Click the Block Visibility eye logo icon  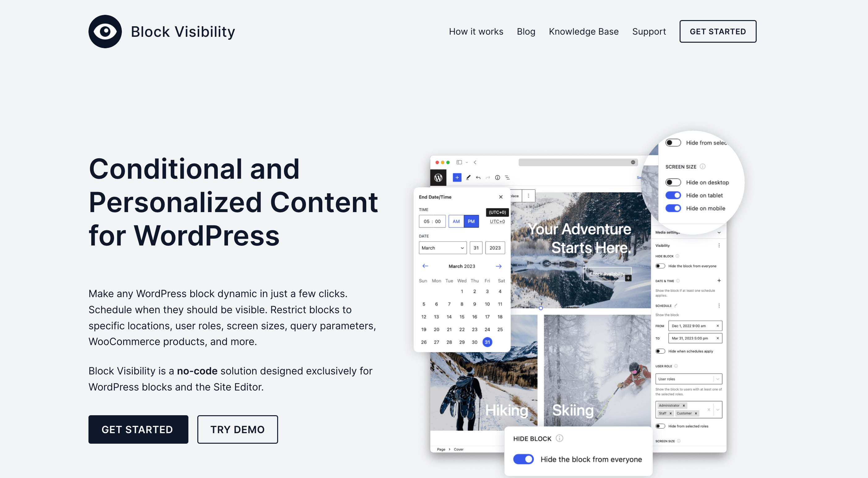pyautogui.click(x=105, y=31)
